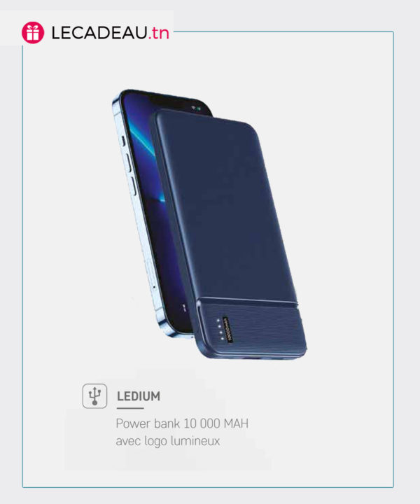This screenshot has width=420, height=504.
Task: Toggle the phone's mute switch on side
Action: [122, 141]
